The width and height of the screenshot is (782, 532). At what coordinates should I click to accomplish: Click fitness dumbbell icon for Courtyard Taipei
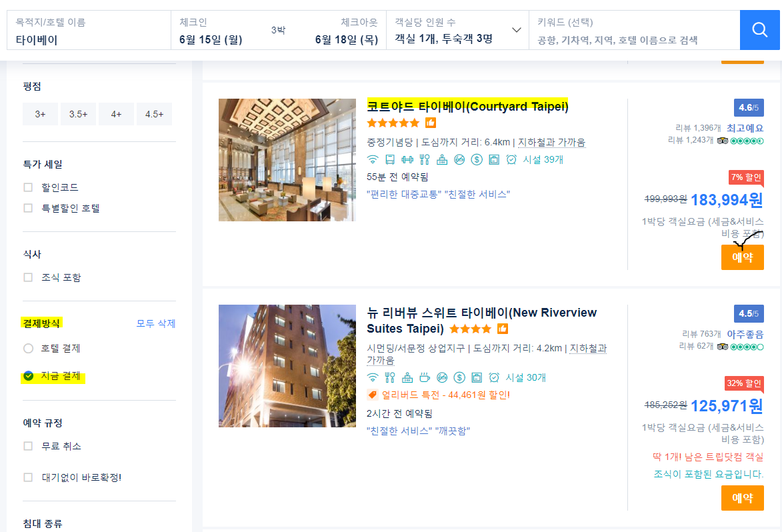coord(407,159)
